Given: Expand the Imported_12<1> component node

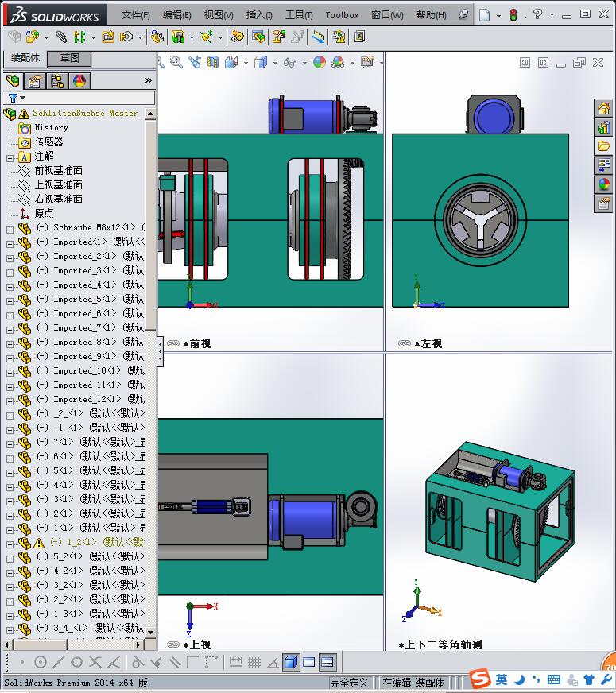Looking at the screenshot, I should click(10, 402).
